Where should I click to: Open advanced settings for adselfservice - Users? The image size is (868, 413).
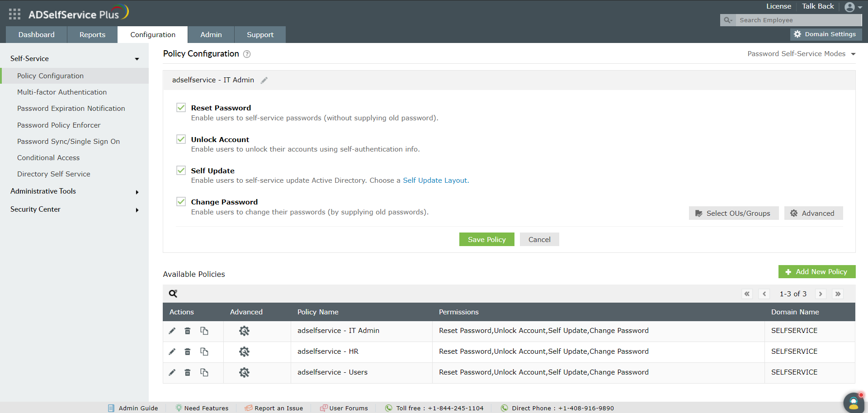point(244,372)
